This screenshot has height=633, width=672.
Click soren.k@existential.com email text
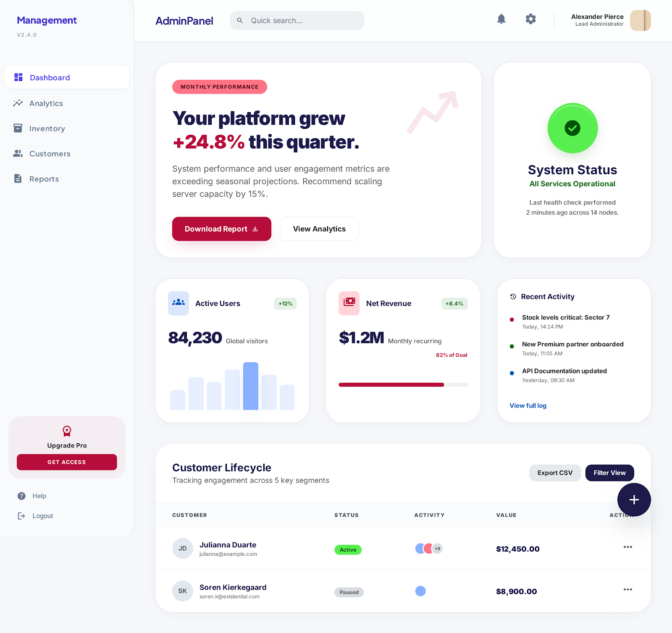(x=229, y=596)
